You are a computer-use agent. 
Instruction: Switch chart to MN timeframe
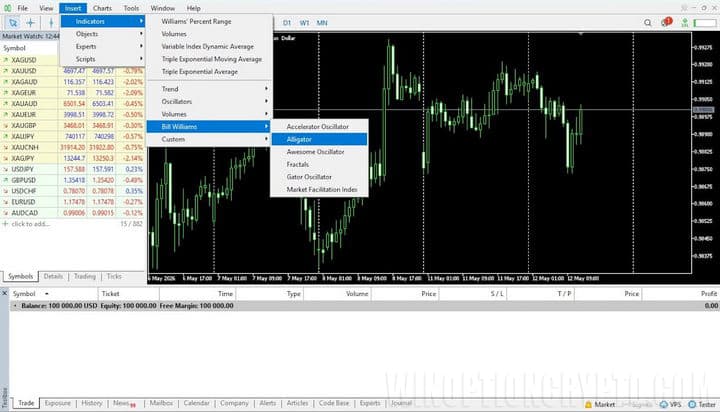pyautogui.click(x=322, y=23)
